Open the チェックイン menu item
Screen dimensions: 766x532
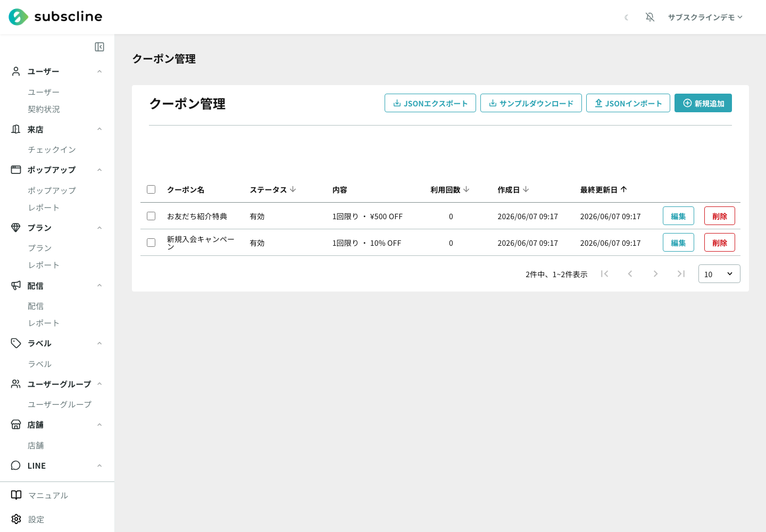(52, 149)
